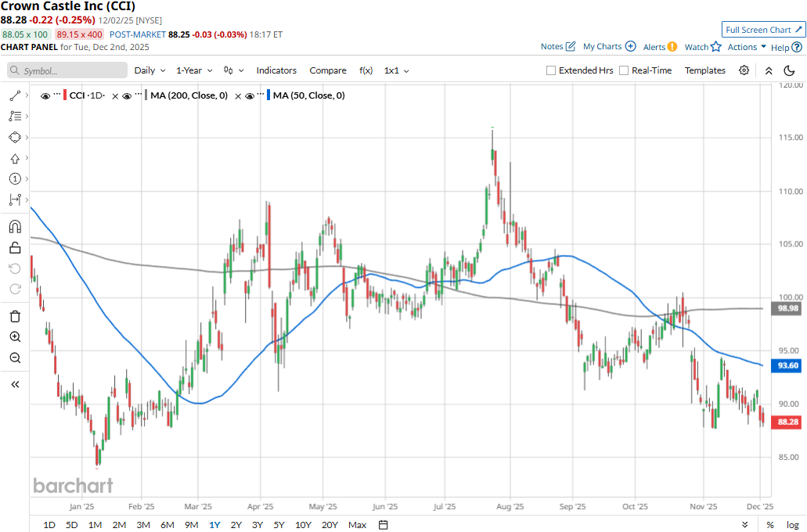Select the measure range tool

15,199
